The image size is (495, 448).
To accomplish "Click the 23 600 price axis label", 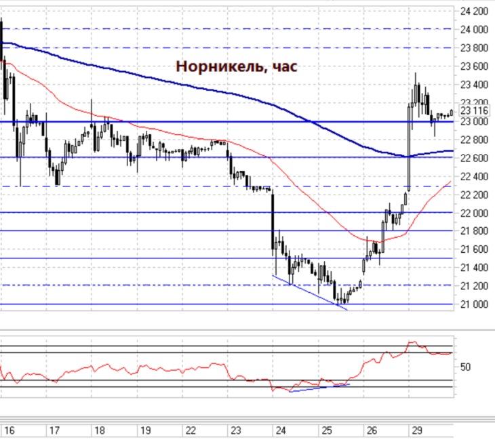I will point(474,66).
